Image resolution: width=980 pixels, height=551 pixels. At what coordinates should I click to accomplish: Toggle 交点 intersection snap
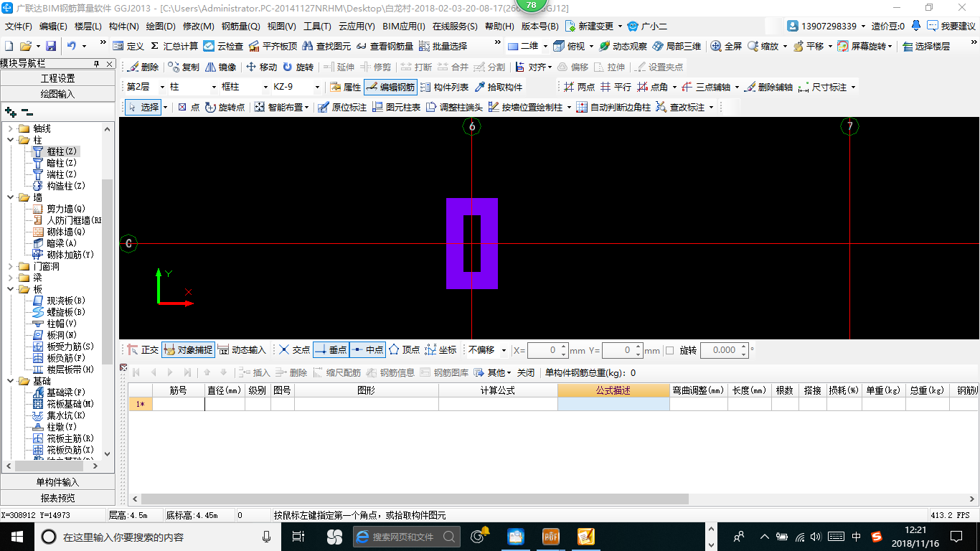(294, 350)
